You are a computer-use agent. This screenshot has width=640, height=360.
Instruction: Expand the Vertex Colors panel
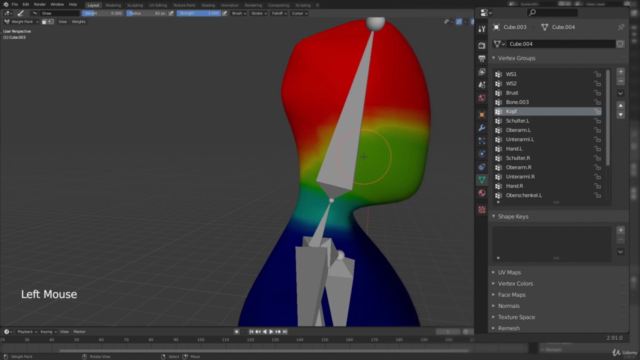493,283
